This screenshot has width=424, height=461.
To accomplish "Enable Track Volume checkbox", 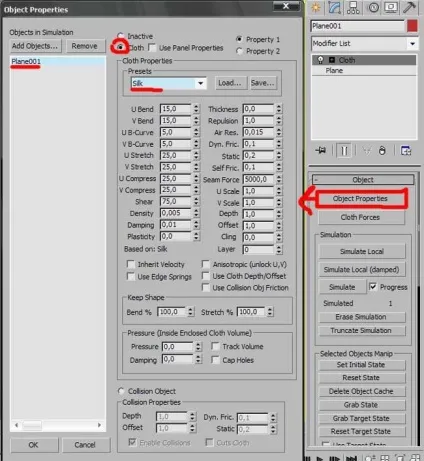I will [215, 346].
